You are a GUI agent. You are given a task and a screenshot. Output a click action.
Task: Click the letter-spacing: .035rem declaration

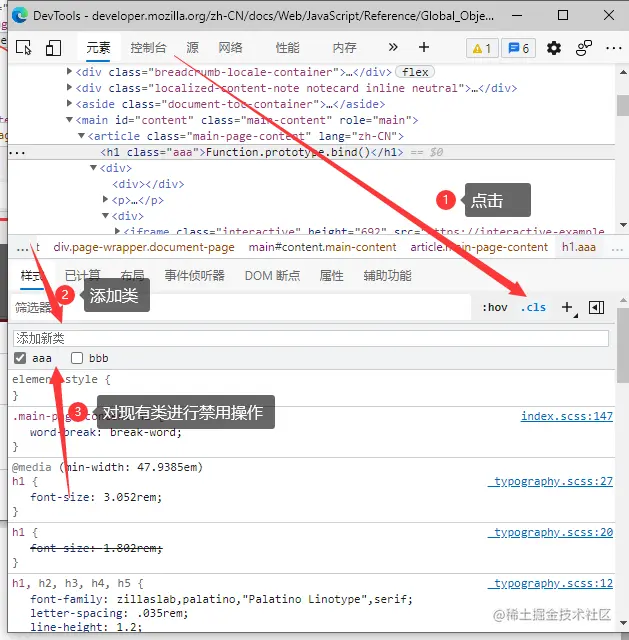[109, 613]
